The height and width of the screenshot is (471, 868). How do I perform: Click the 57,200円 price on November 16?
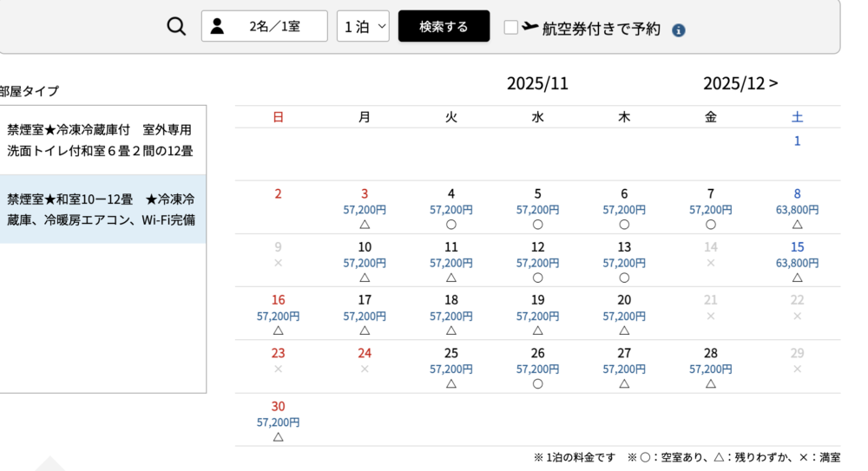(278, 316)
